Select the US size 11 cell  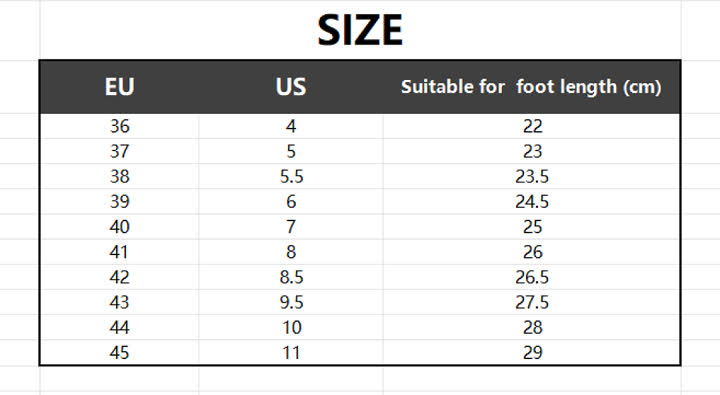(291, 352)
